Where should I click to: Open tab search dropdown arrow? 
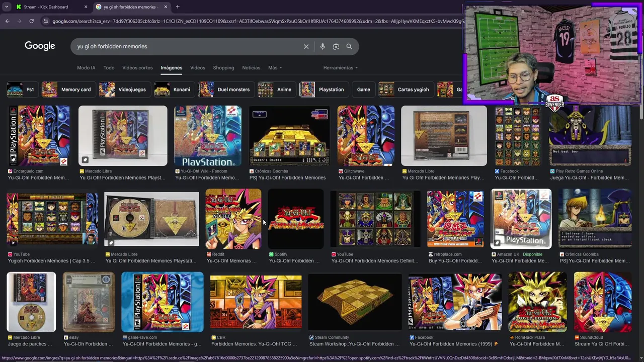point(7,7)
